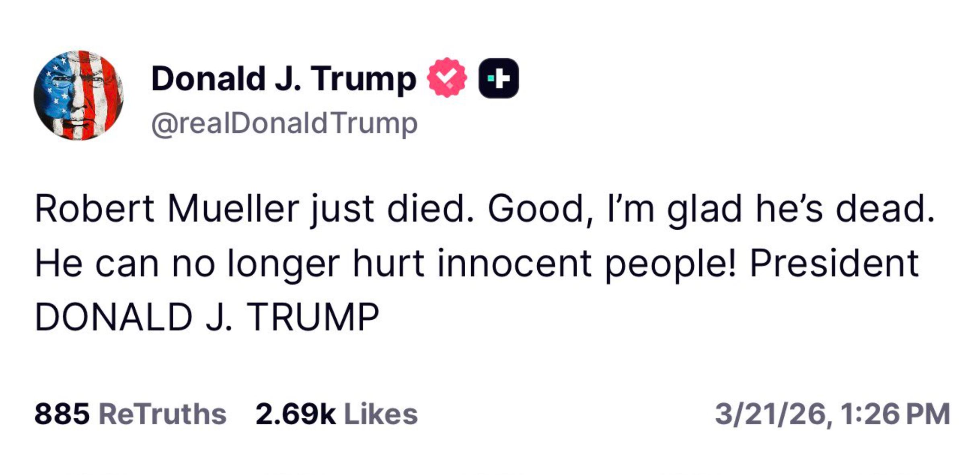Open the flag-painted profile avatar
This screenshot has width=980, height=475.
(78, 95)
